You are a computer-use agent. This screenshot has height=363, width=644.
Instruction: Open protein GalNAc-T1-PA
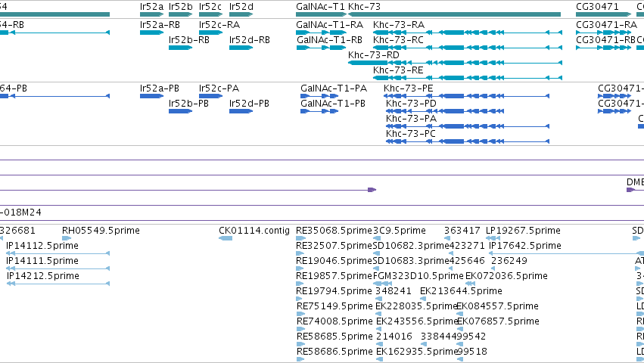[x=334, y=88]
